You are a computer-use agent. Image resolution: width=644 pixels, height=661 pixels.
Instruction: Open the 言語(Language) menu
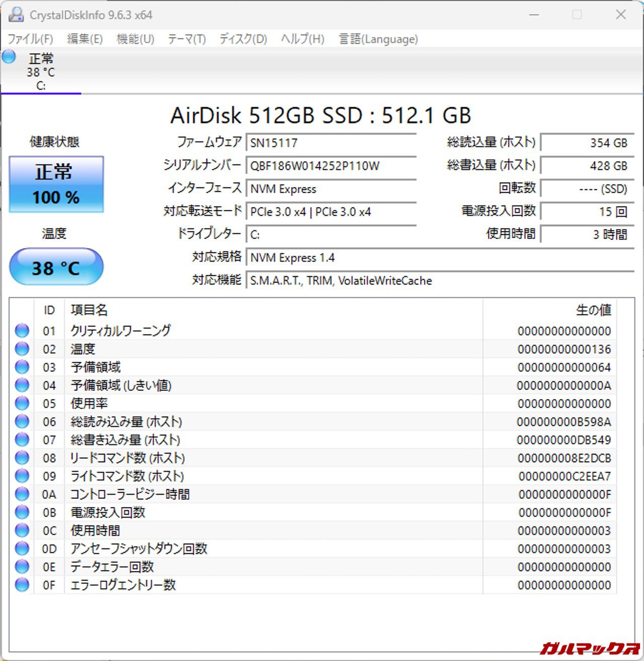point(378,39)
